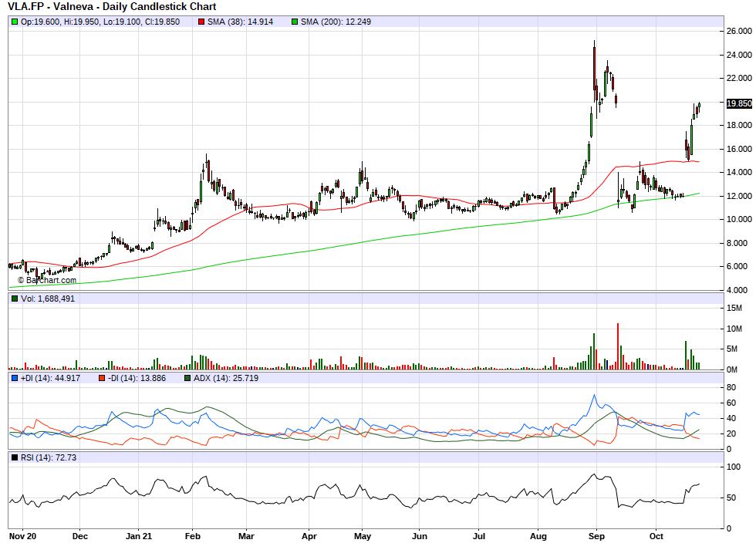
Task: Click the black RSI (14) legend square
Action: pos(15,458)
